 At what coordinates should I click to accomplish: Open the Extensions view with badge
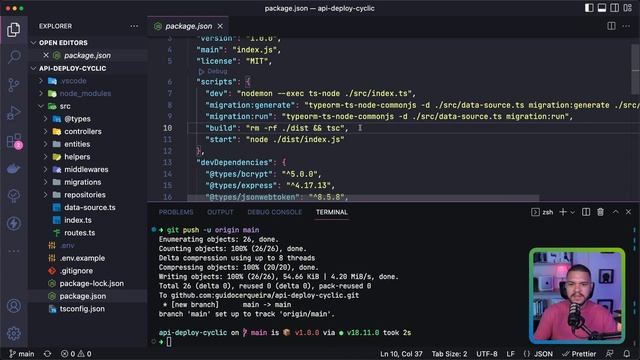(x=14, y=141)
